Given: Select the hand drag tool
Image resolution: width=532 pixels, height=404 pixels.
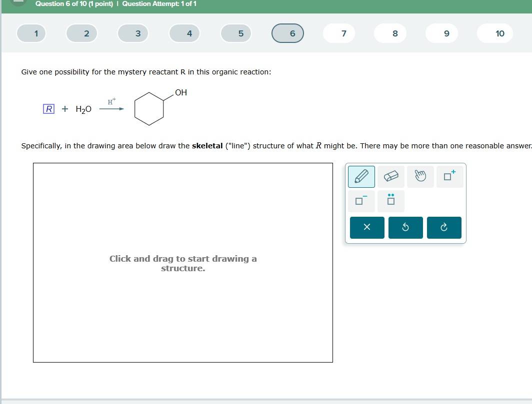Looking at the screenshot, I should [x=420, y=176].
